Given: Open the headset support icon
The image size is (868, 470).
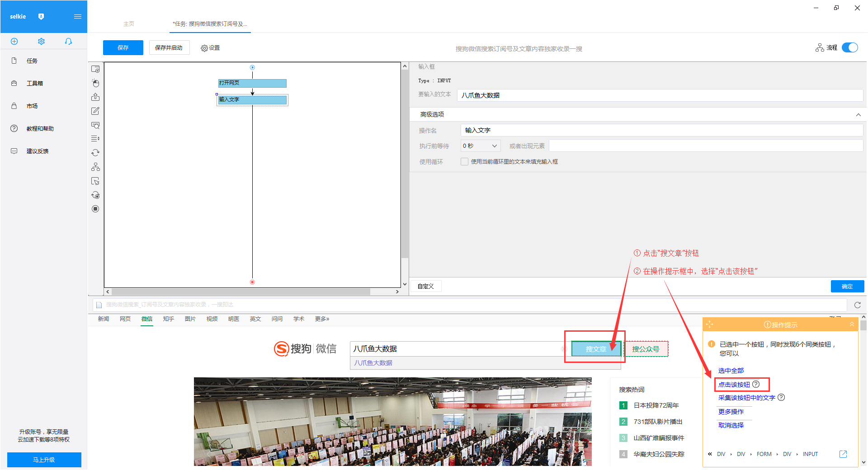Looking at the screenshot, I should click(x=68, y=42).
